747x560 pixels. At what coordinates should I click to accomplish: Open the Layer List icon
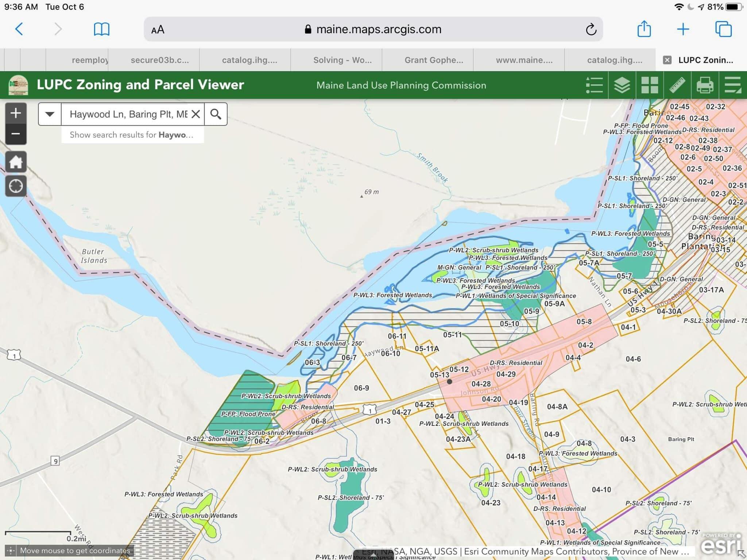tap(622, 85)
